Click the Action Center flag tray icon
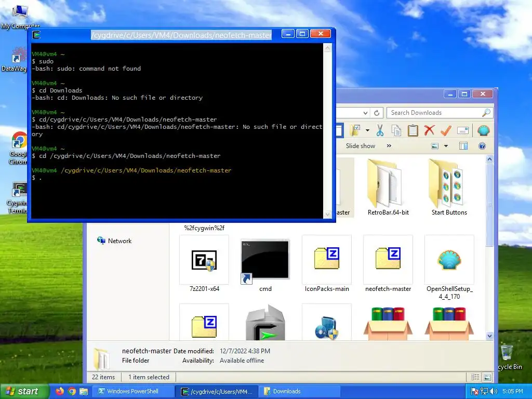This screenshot has width=532, height=399. (x=475, y=391)
